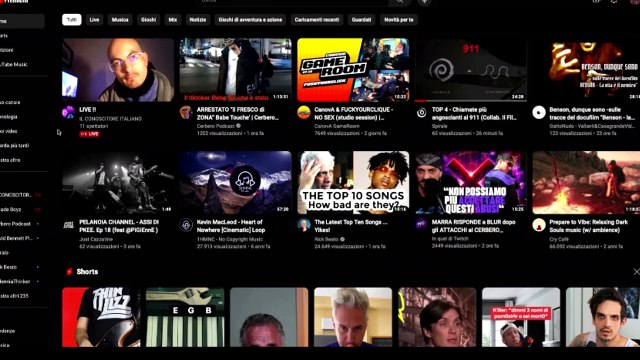Select the Live filter chip
Viewport: 640px width, 360px height.
coord(94,20)
